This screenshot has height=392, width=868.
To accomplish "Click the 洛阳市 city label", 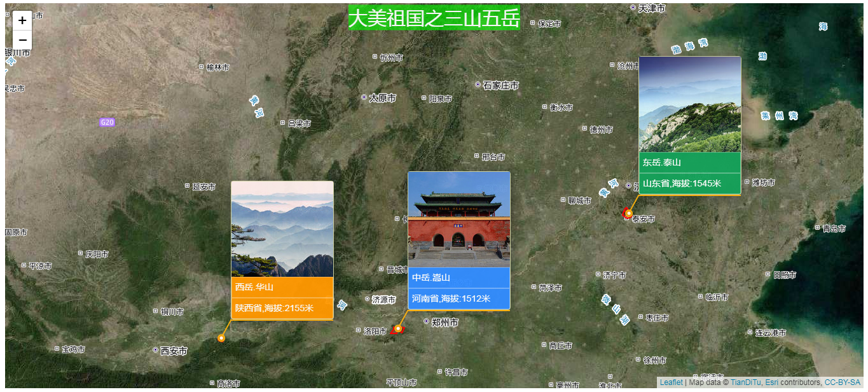I will (375, 331).
